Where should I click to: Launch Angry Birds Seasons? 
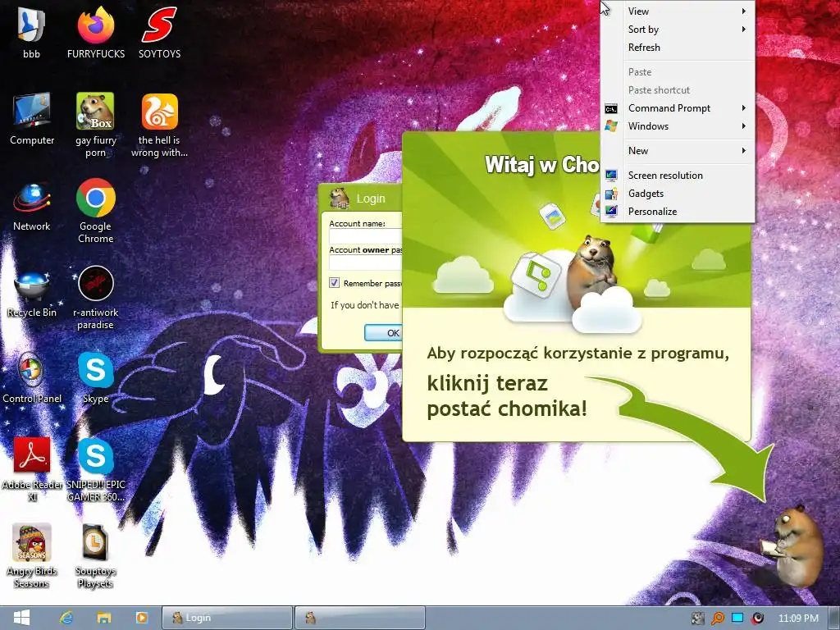point(32,556)
